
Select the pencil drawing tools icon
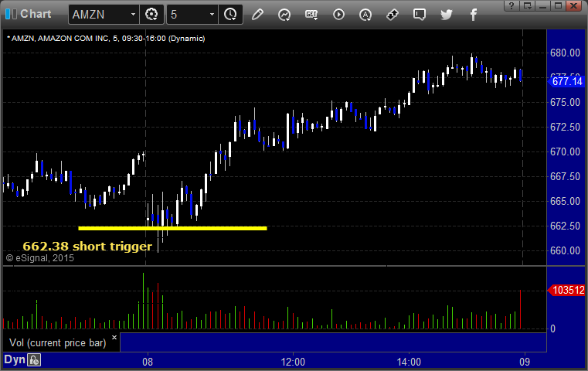(x=257, y=15)
